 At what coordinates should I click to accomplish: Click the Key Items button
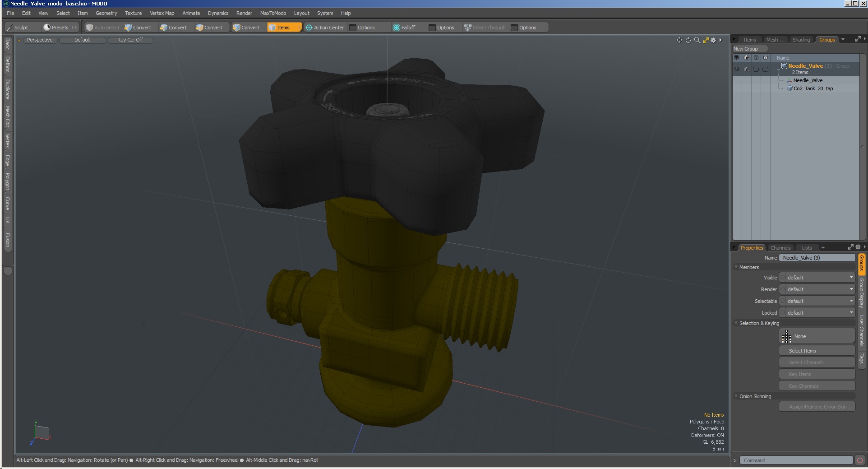(817, 374)
